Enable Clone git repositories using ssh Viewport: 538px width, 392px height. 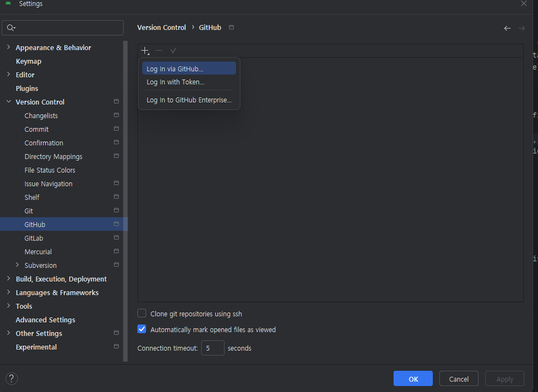pyautogui.click(x=142, y=313)
